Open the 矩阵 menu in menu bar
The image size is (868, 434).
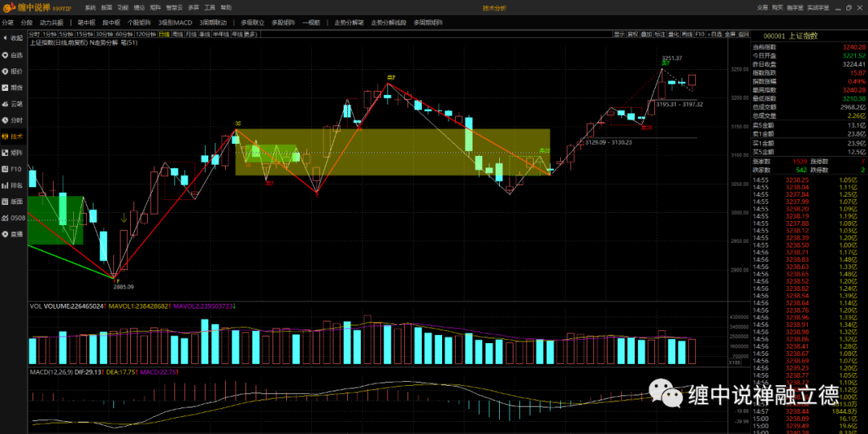[x=156, y=8]
